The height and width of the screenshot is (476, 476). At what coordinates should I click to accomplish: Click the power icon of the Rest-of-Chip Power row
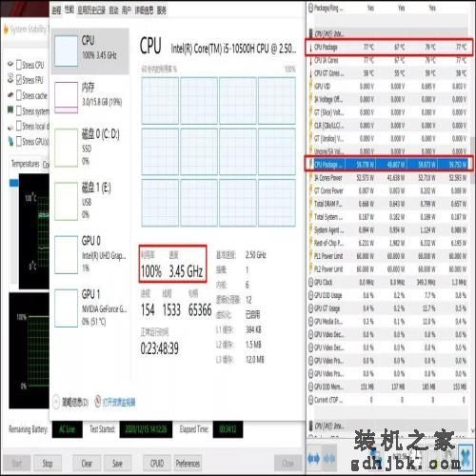[311, 243]
